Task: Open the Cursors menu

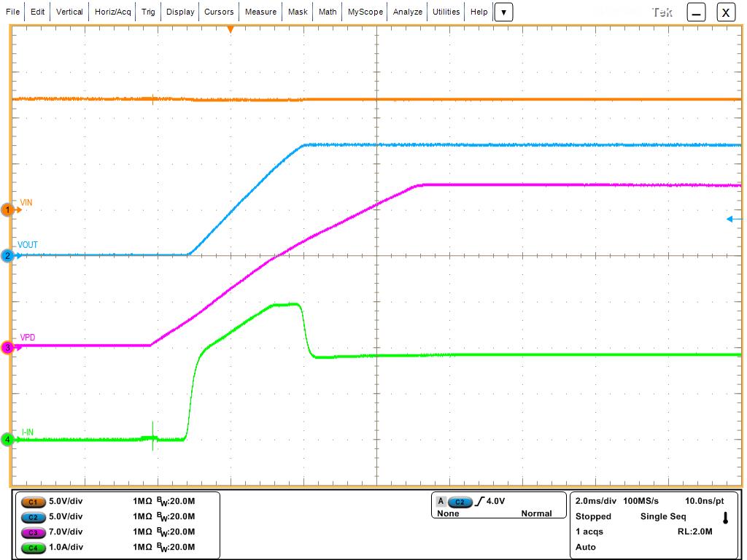Action: (x=219, y=12)
